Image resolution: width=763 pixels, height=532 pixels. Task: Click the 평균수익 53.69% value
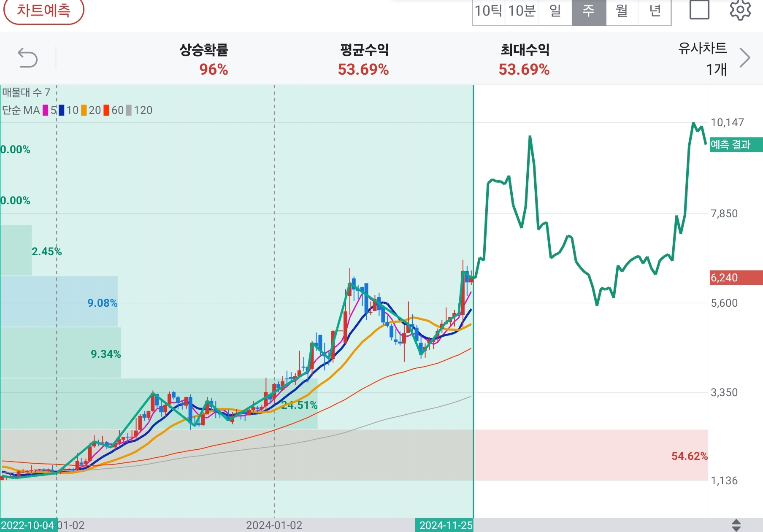click(363, 70)
